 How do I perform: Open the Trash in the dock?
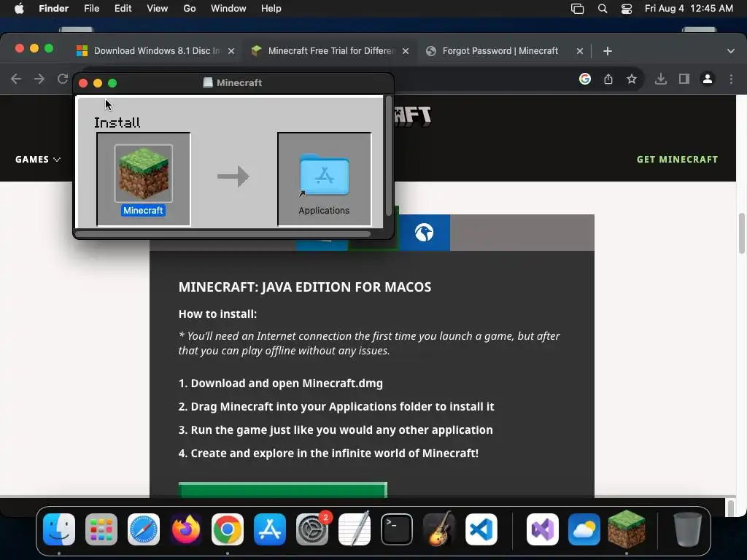(687, 529)
